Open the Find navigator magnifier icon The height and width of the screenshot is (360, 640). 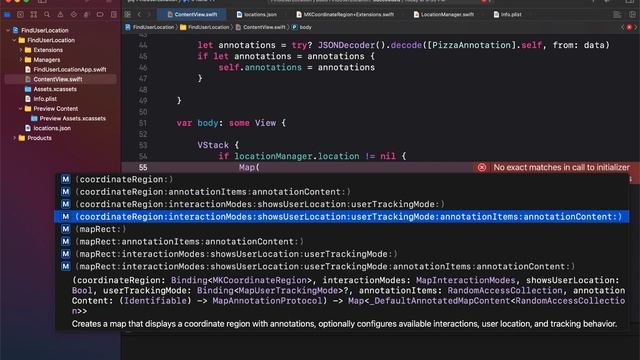pyautogui.click(x=47, y=15)
